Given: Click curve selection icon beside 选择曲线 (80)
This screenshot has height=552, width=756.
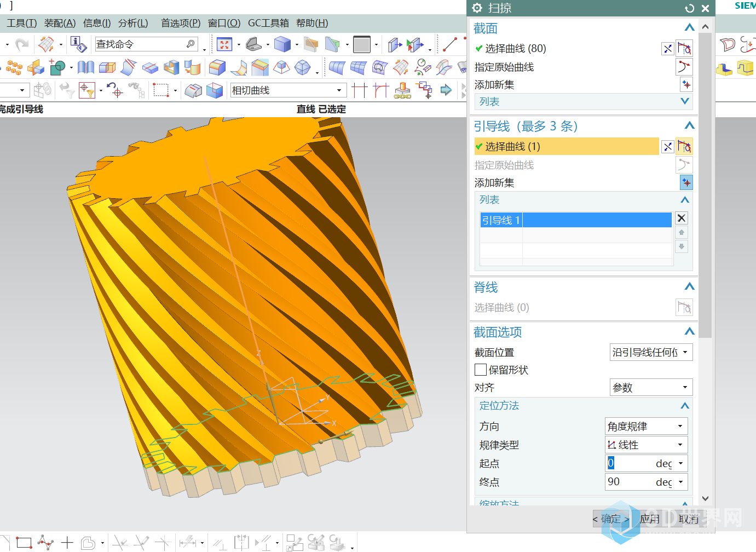Looking at the screenshot, I should point(684,48).
